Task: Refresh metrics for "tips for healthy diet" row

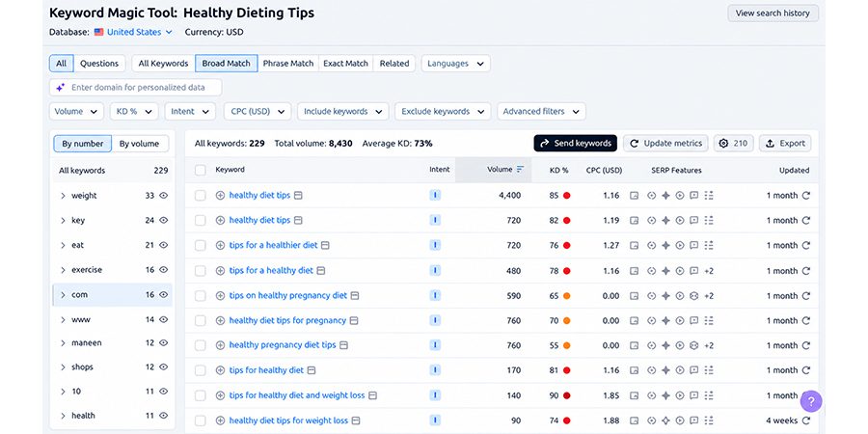Action: point(806,370)
